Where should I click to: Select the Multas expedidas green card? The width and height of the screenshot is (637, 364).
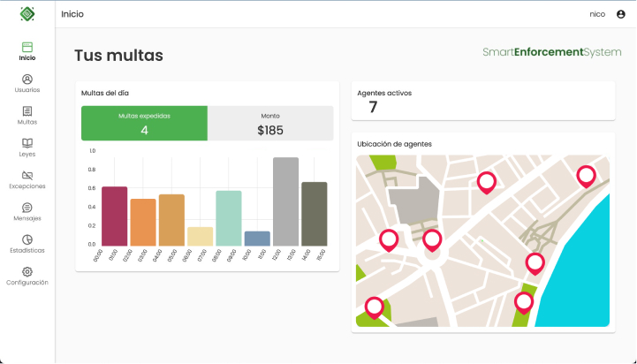[144, 124]
